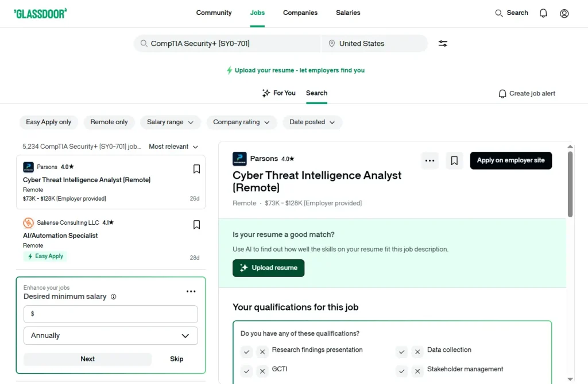Screen dimensions: 588x384
Task: Toggle the Remote only filter
Action: coord(109,122)
